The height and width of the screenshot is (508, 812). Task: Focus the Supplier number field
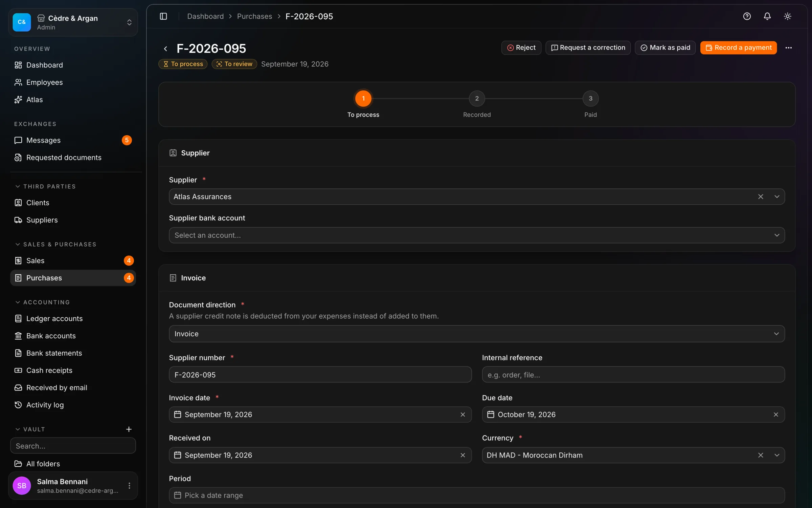[320, 375]
